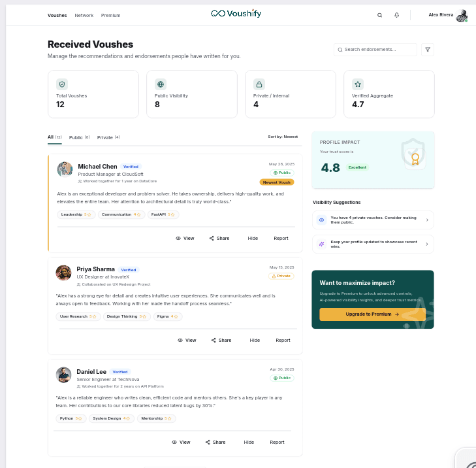
Task: Switch to the Public (8) tab
Action: 79,137
